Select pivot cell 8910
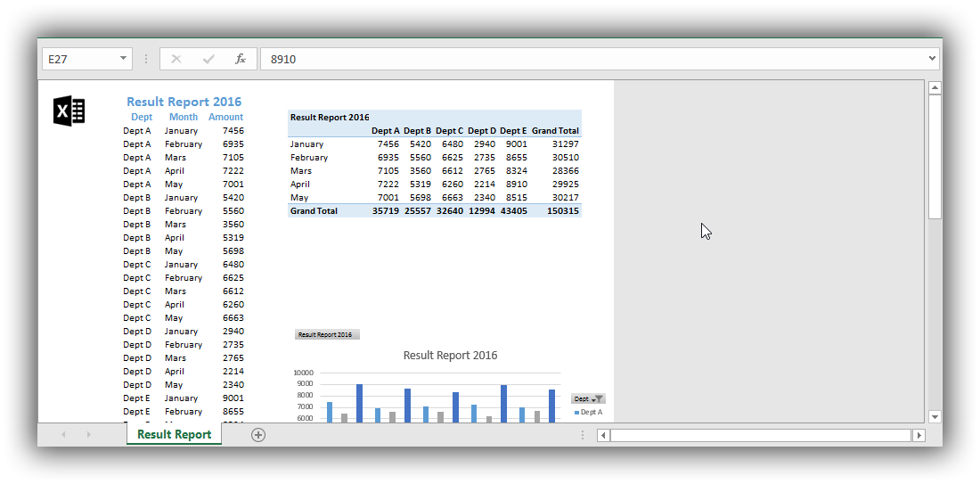 click(x=516, y=184)
